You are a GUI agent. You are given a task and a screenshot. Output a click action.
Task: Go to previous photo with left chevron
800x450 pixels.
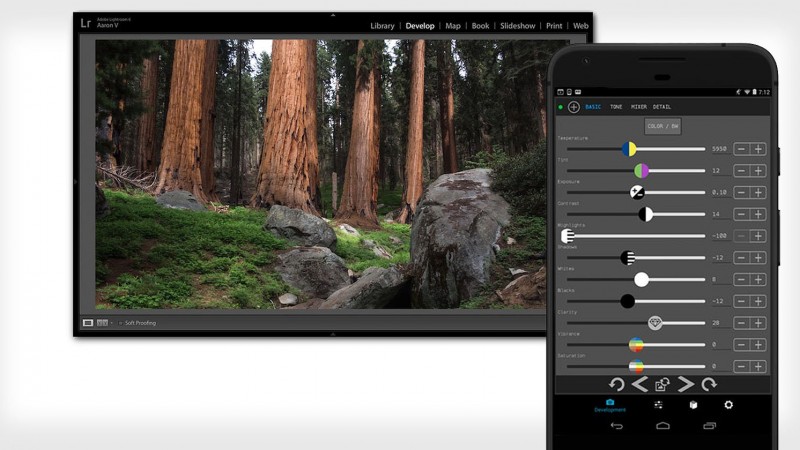point(640,384)
